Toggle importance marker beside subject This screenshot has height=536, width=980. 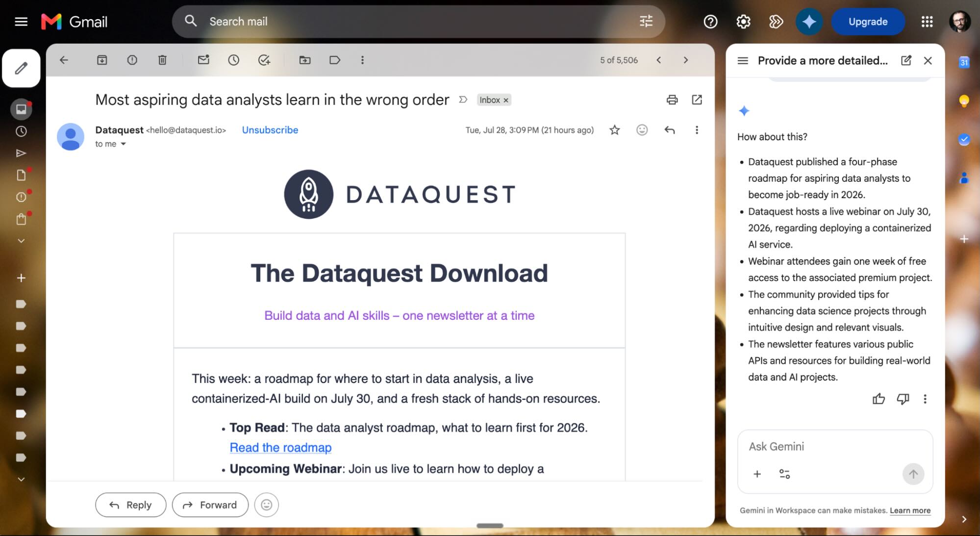[463, 100]
